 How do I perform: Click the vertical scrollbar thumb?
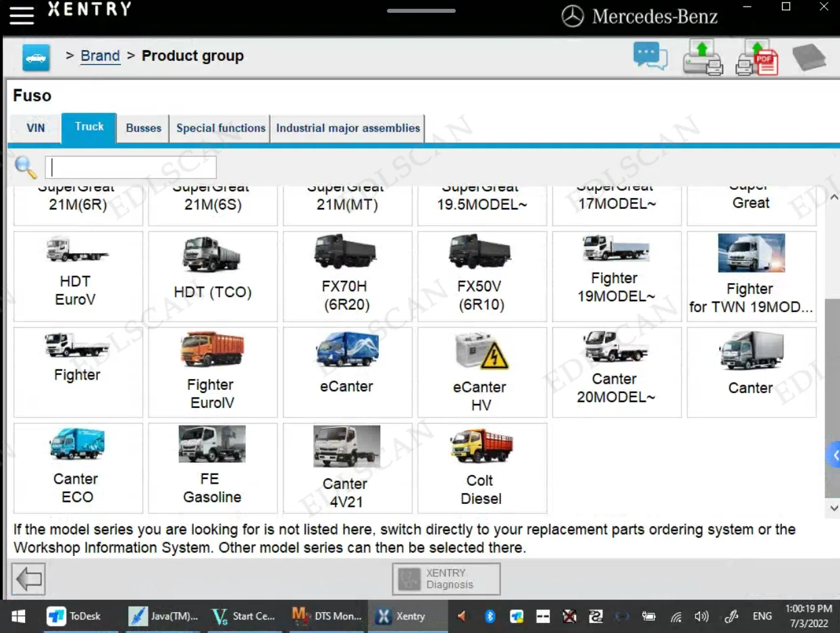tap(833, 398)
